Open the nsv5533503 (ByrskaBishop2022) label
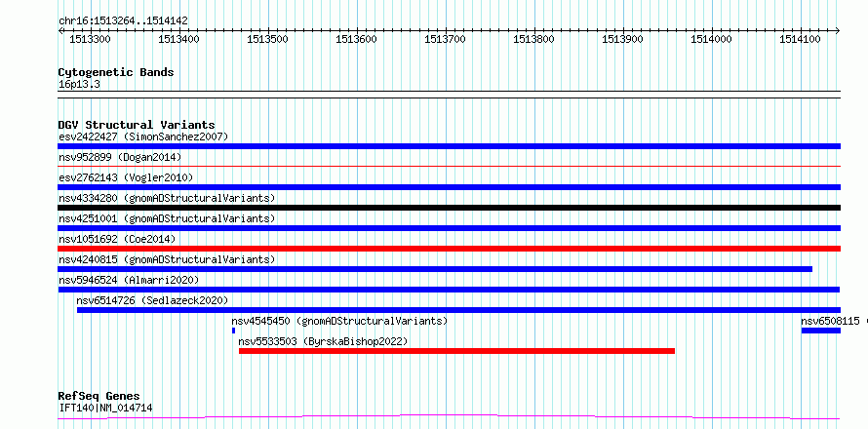 [323, 341]
